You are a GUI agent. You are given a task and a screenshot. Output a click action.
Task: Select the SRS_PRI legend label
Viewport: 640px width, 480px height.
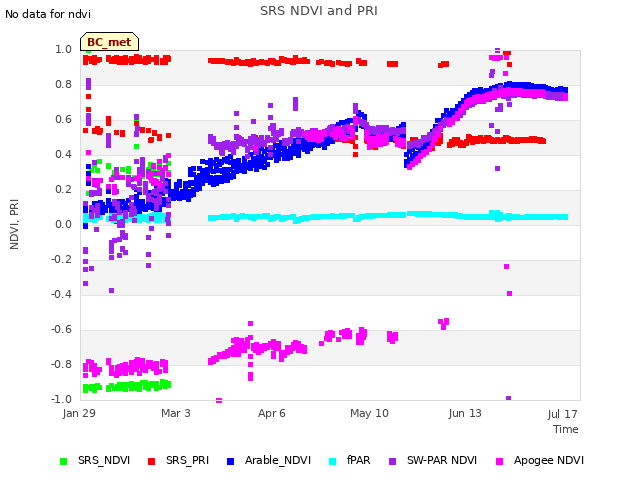click(187, 460)
